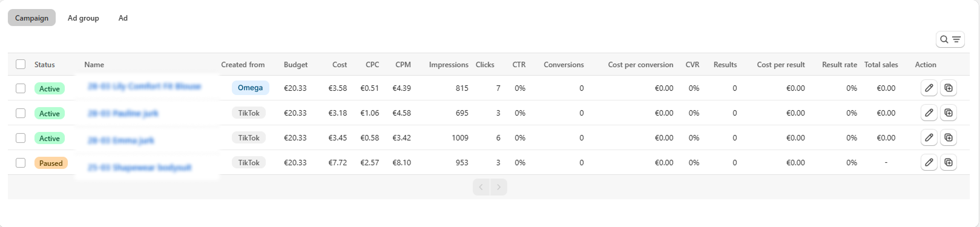
Task: Edit the Omega campaign with pencil icon
Action: point(929,88)
